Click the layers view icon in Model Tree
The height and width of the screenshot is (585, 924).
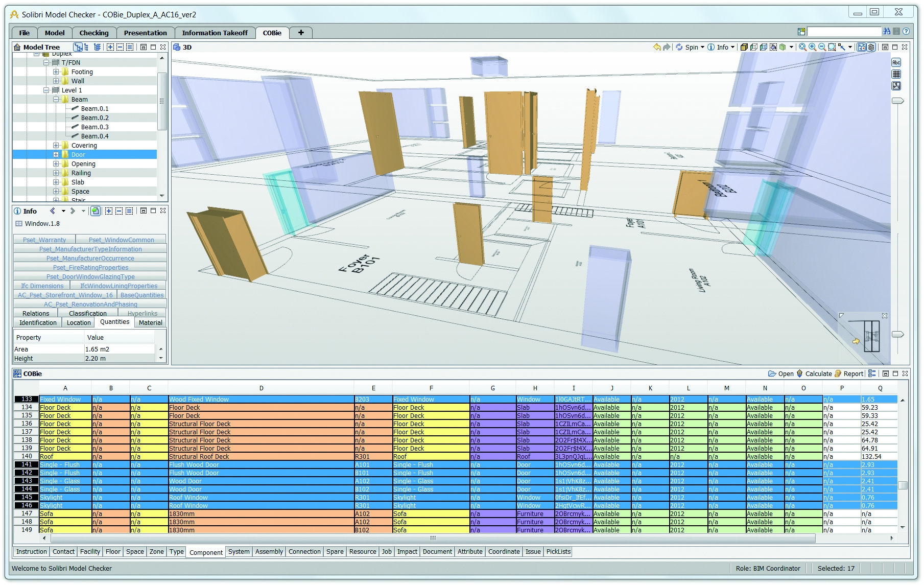pyautogui.click(x=97, y=47)
